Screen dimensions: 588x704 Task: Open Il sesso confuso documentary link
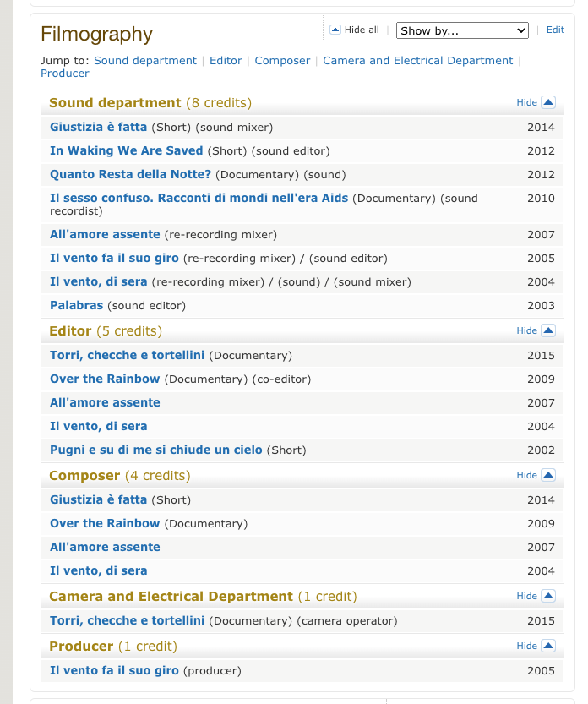(199, 198)
